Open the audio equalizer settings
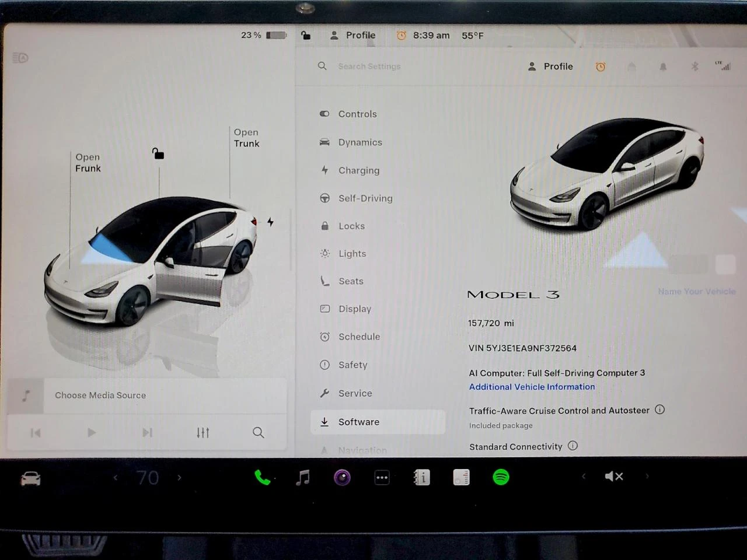747x560 pixels. (203, 433)
